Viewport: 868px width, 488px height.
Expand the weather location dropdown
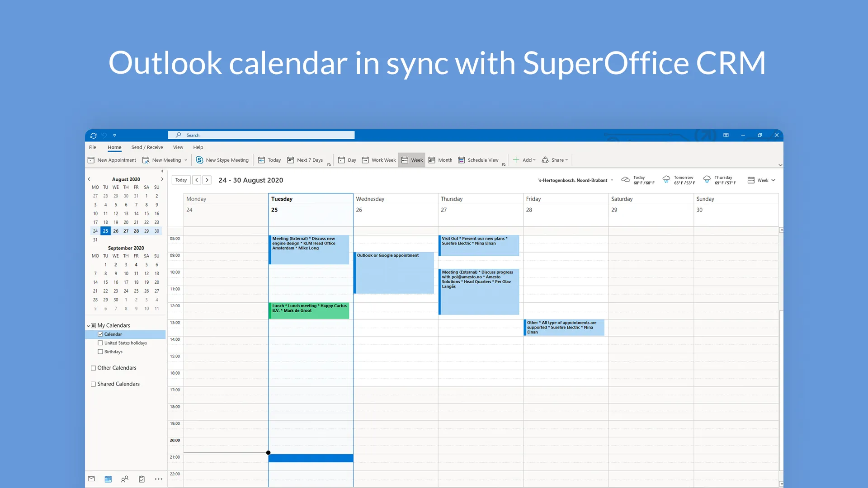tap(612, 180)
